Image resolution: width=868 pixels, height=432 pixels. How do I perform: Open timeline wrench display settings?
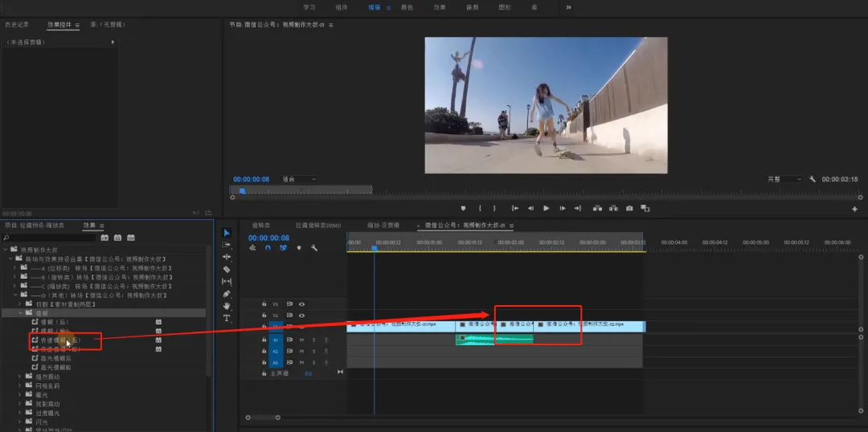[314, 248]
